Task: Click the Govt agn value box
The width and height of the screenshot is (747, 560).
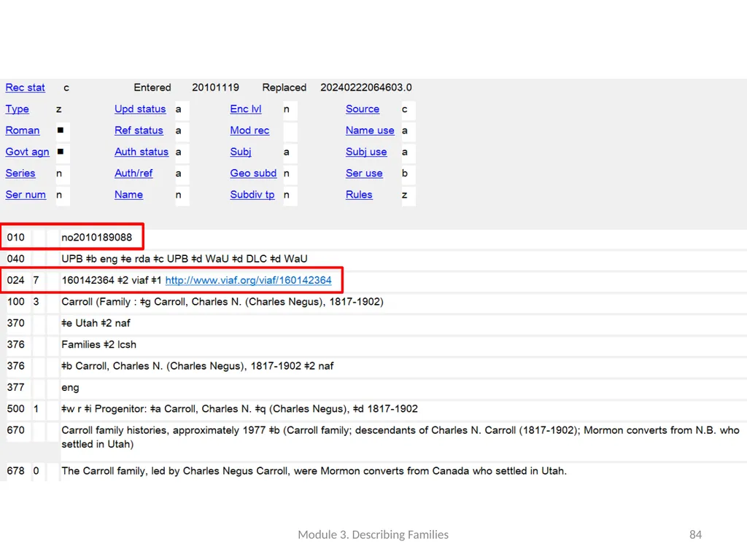Action: (x=63, y=152)
